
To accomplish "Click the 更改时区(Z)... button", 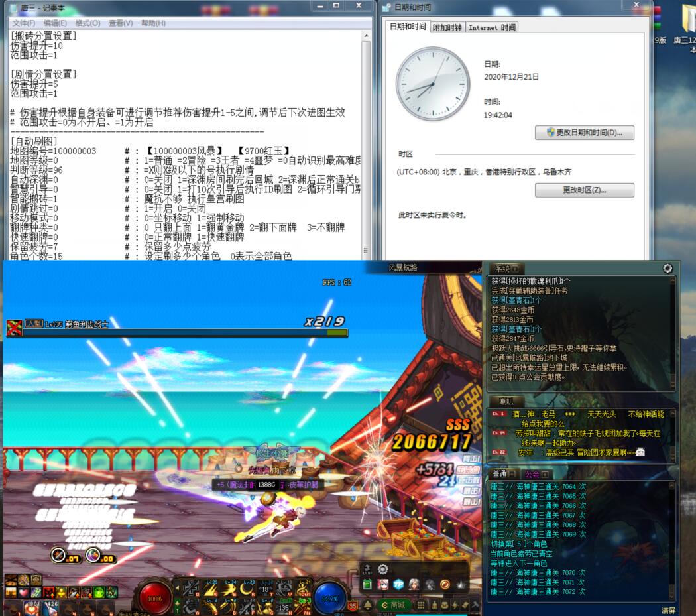I will click(584, 190).
